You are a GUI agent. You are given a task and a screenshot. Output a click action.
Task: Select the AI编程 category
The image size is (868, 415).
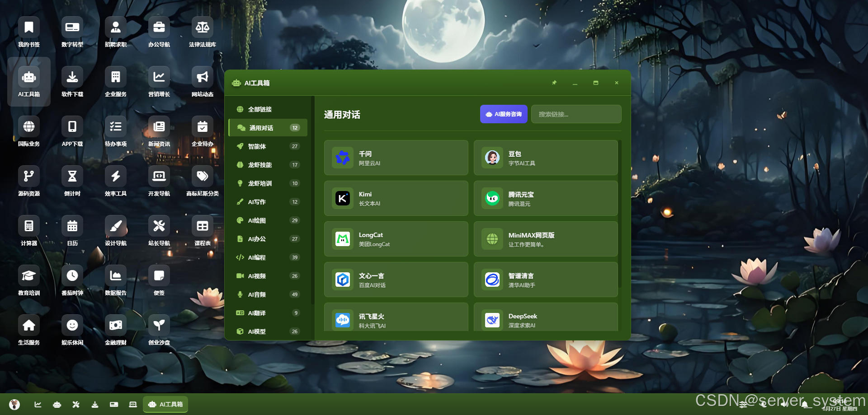pyautogui.click(x=268, y=257)
